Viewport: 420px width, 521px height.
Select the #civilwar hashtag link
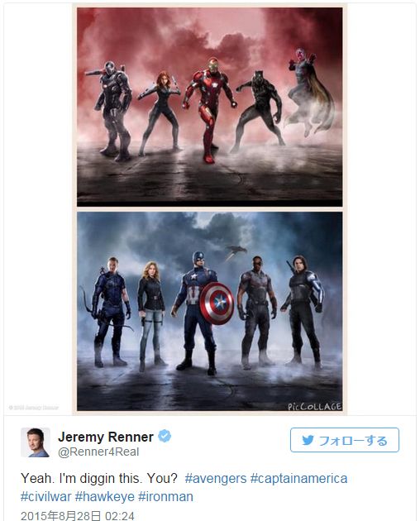pyautogui.click(x=45, y=497)
